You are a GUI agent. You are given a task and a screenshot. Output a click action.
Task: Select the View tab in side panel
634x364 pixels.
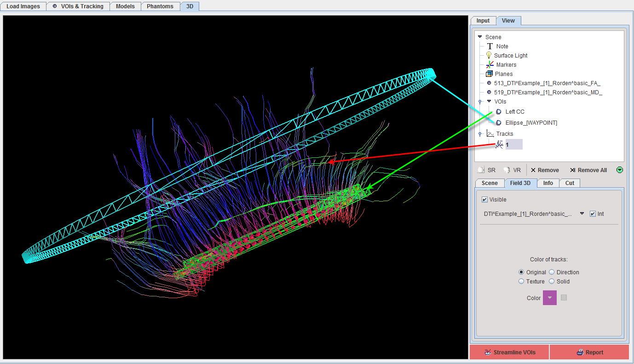[508, 21]
